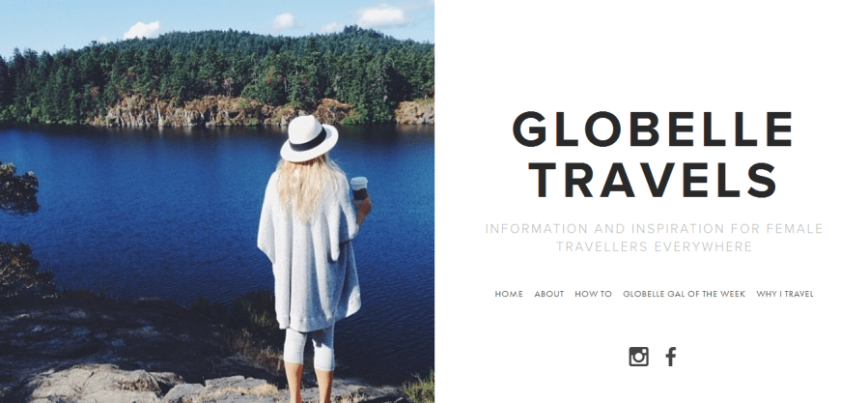Go to the Home menu item
The image size is (868, 403).
[x=509, y=295]
